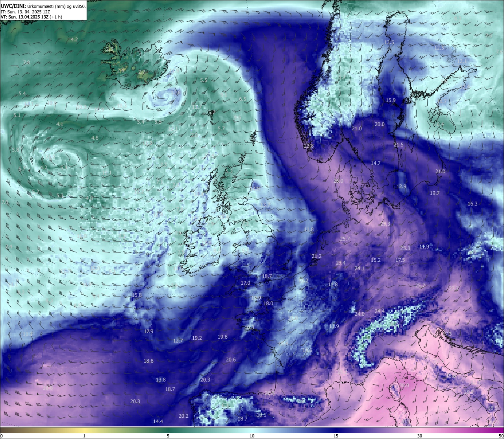Click the map value "5.1"
The width and height of the screenshot is (504, 439).
17,115
